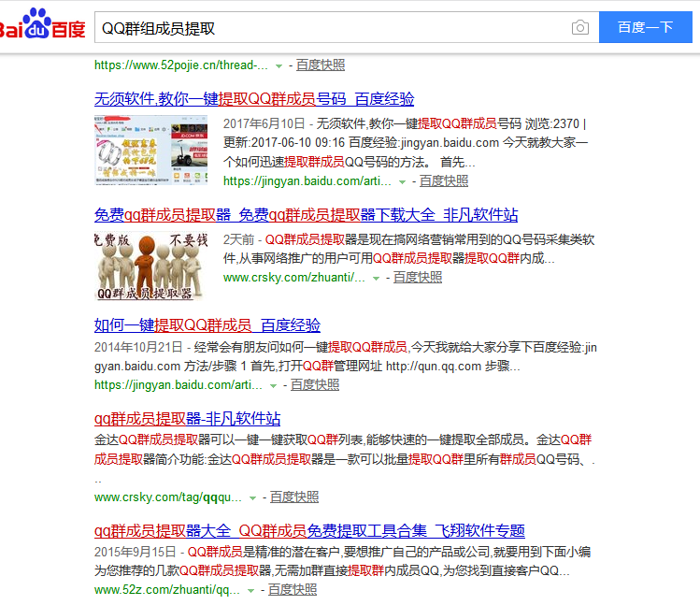Click the 百度一下 search button
700x605 pixels.
pyautogui.click(x=645, y=27)
